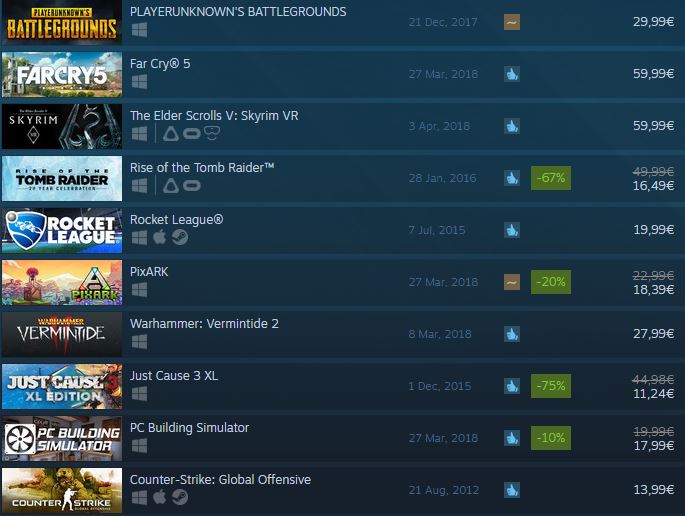This screenshot has height=516, width=685.
Task: Open the Rocket League game title link
Action: click(x=176, y=219)
